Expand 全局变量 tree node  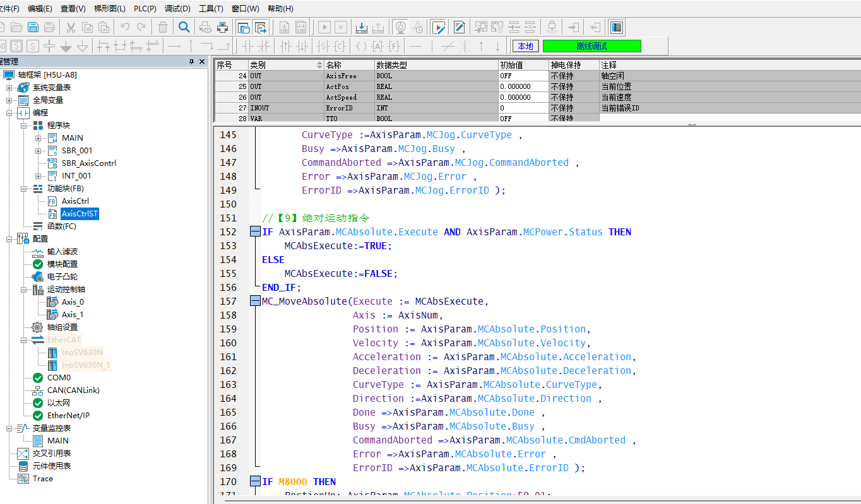click(9, 100)
